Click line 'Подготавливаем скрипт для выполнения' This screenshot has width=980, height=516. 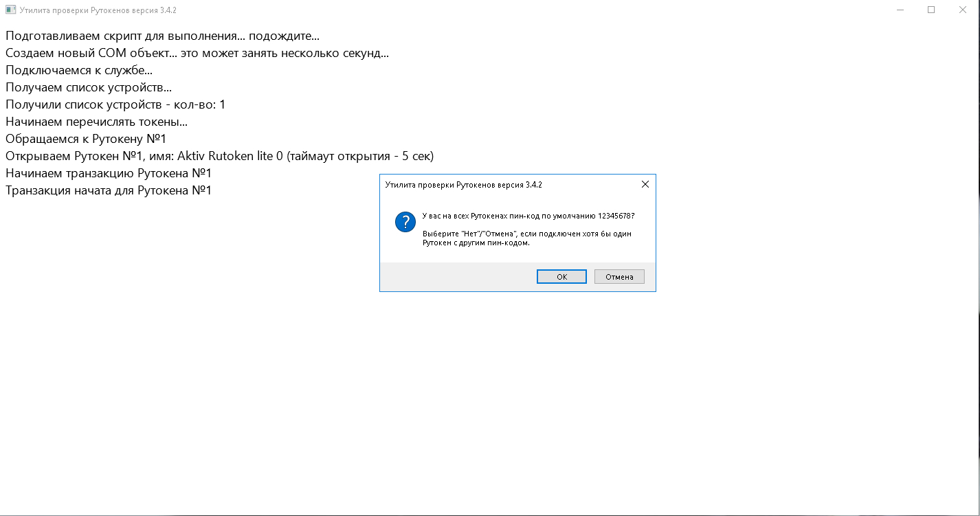(x=162, y=36)
